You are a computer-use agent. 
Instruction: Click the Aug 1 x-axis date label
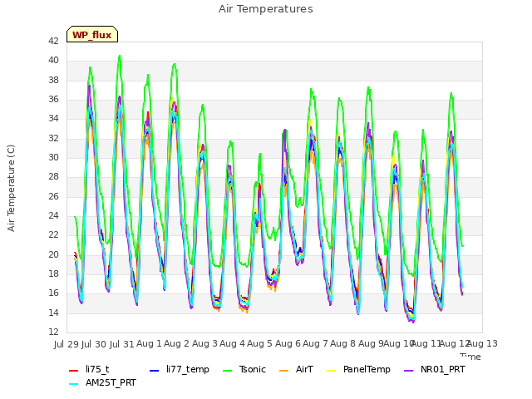click(x=149, y=343)
